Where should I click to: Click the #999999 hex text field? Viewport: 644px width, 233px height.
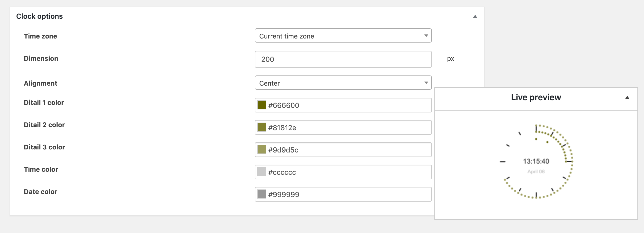point(349,194)
